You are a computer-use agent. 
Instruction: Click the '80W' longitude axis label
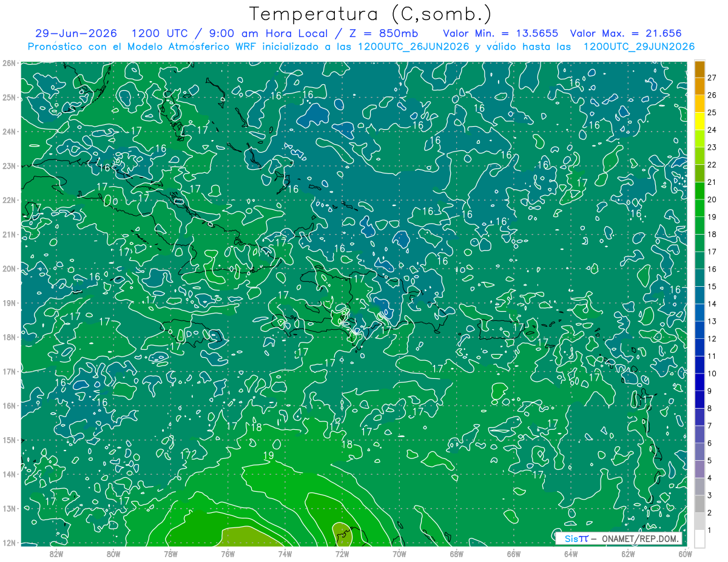[x=113, y=554]
